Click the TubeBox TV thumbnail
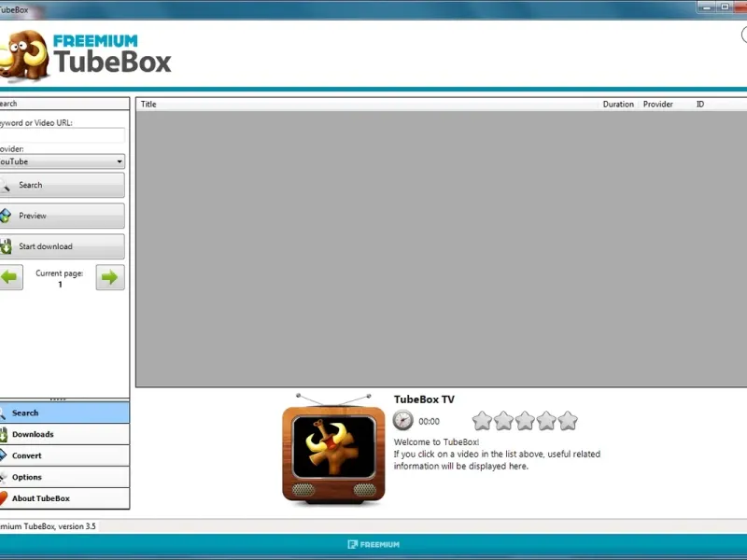The width and height of the screenshot is (747, 560). pos(333,449)
